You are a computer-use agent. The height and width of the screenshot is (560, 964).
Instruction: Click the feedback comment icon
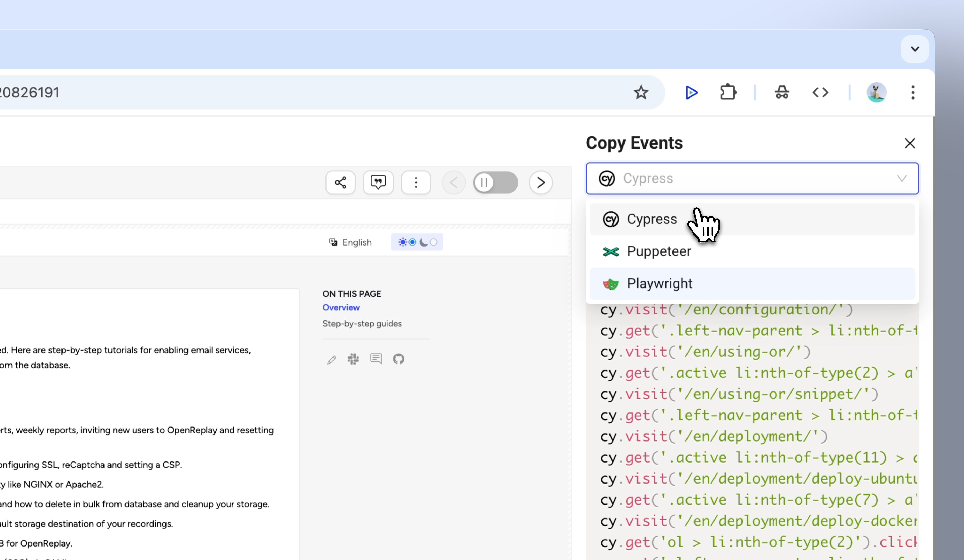point(376,359)
